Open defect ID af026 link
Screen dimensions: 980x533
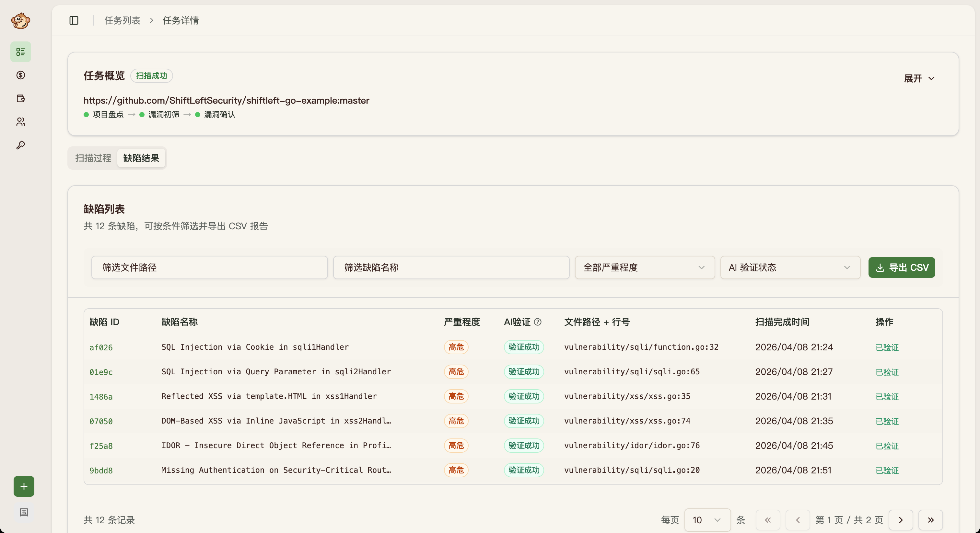[x=101, y=347]
